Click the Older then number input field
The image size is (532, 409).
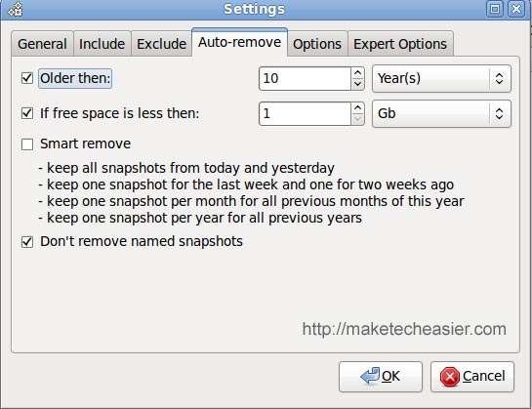(305, 79)
